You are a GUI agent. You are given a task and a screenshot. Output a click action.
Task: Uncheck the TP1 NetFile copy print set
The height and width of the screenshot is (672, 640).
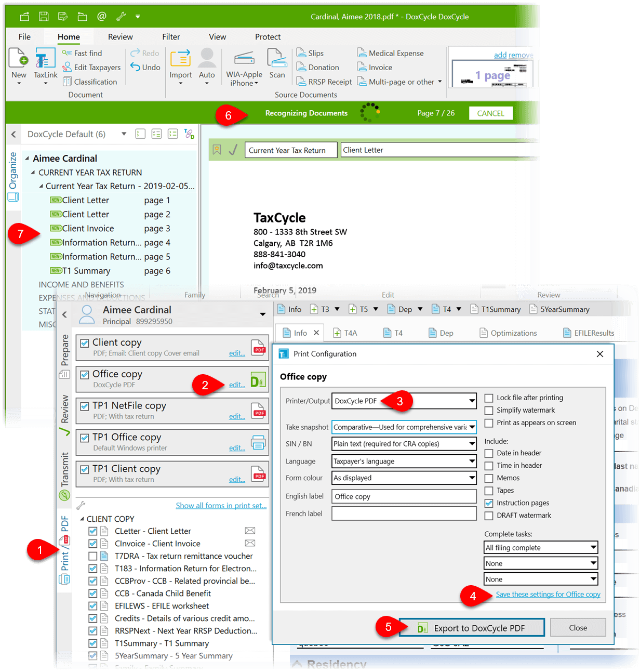[85, 406]
